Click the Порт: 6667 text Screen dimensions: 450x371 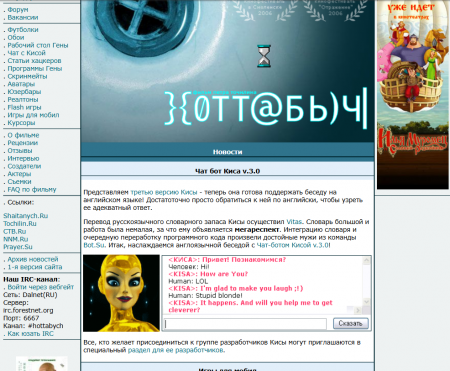[x=21, y=318]
